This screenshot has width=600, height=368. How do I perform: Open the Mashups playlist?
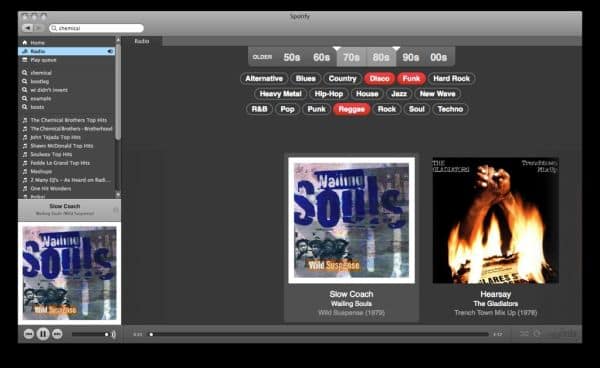point(41,172)
